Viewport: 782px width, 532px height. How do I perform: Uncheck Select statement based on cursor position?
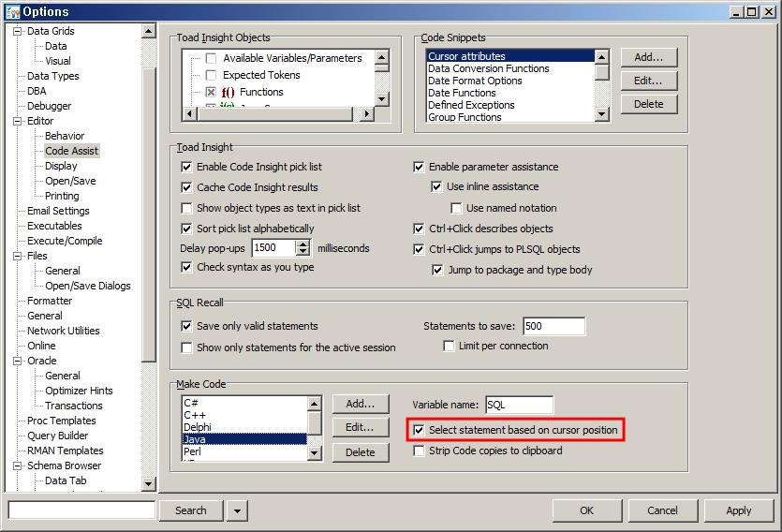pos(420,430)
